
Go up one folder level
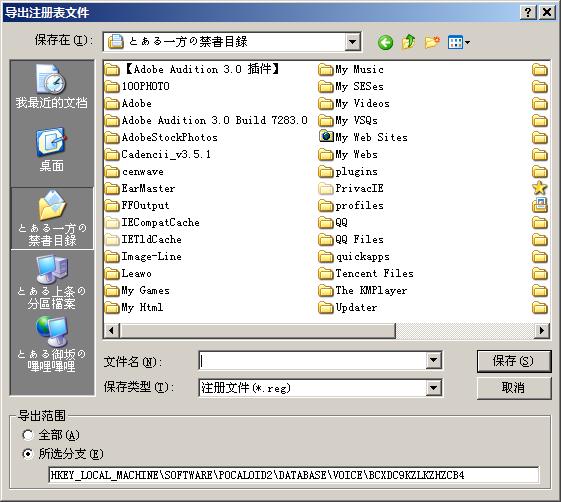pos(409,42)
